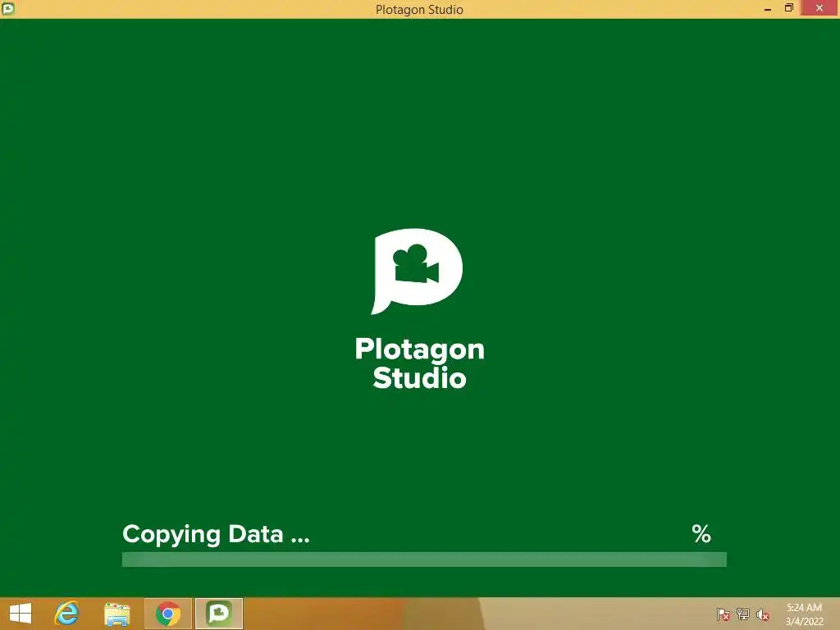The width and height of the screenshot is (840, 630).
Task: Open the Windows Start menu
Action: 21,614
